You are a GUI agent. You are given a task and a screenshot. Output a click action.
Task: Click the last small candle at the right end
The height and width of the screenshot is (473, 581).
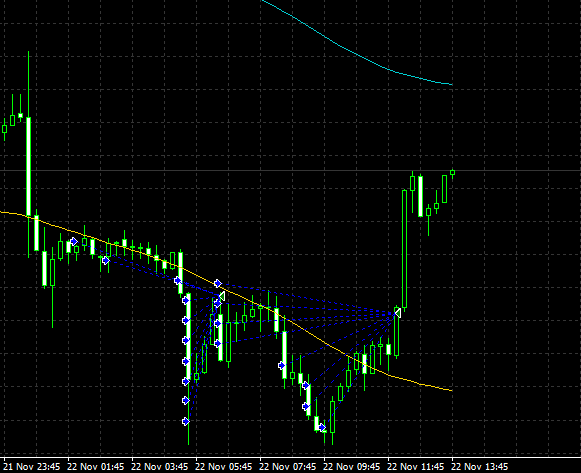[452, 173]
